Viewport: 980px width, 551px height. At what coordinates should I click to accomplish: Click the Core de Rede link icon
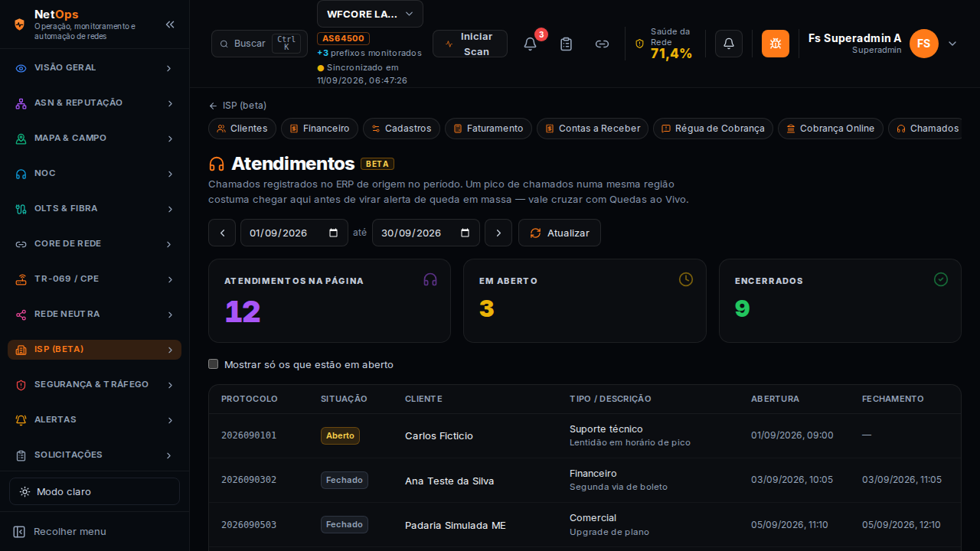[21, 244]
